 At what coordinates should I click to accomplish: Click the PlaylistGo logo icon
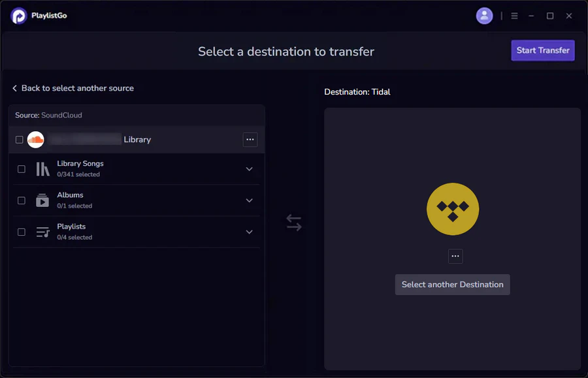click(x=18, y=16)
